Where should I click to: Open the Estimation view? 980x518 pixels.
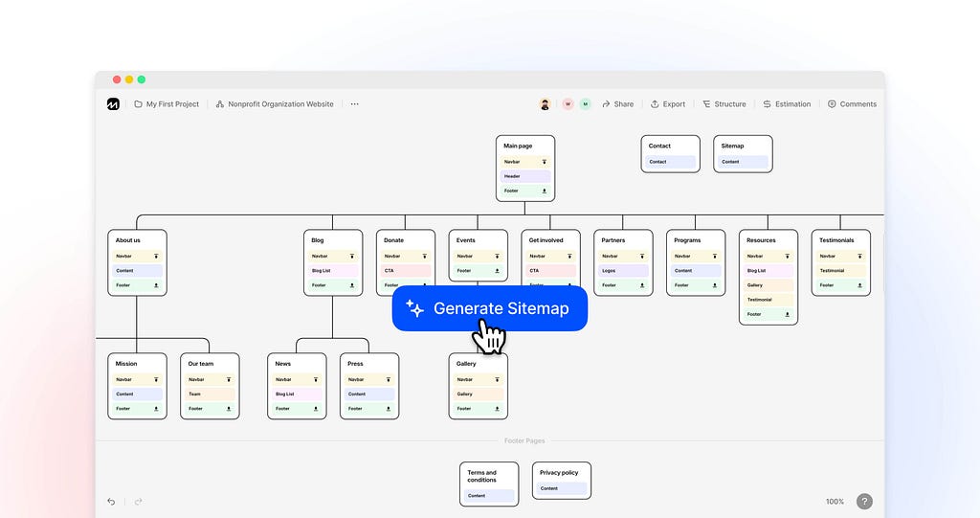click(x=787, y=104)
